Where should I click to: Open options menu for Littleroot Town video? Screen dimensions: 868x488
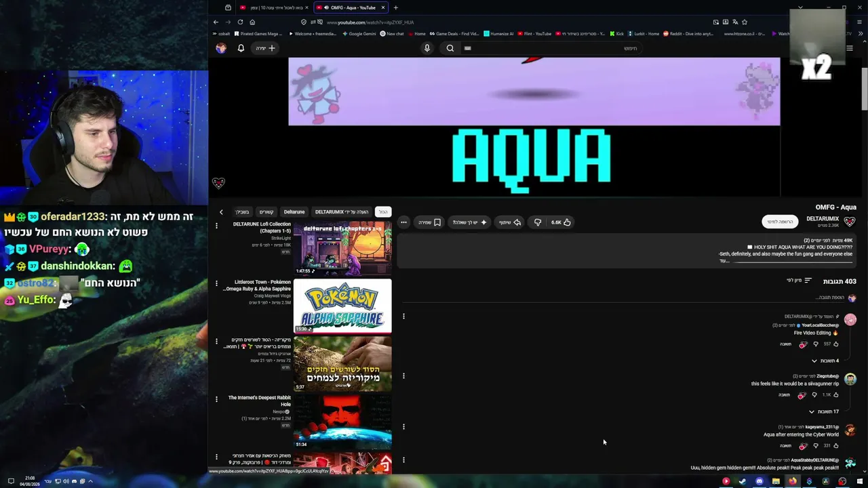(217, 283)
